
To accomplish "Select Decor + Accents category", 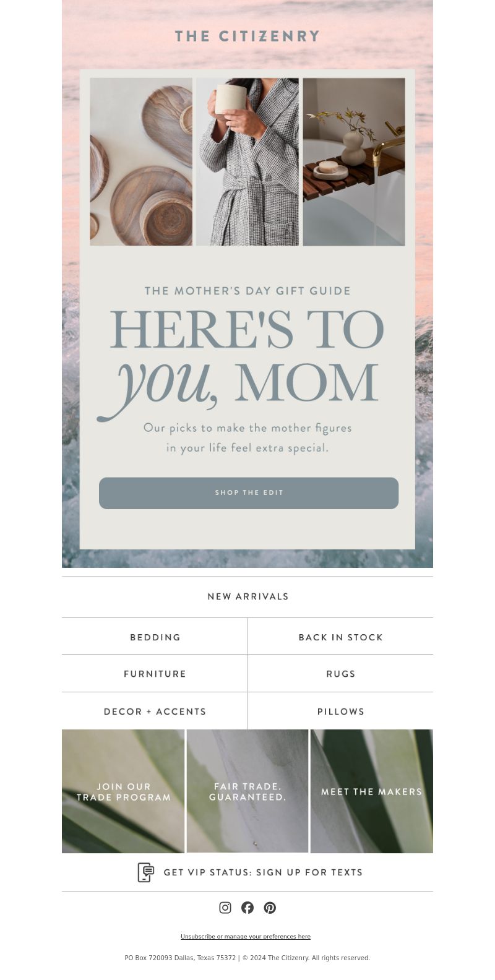I will pyautogui.click(x=155, y=711).
